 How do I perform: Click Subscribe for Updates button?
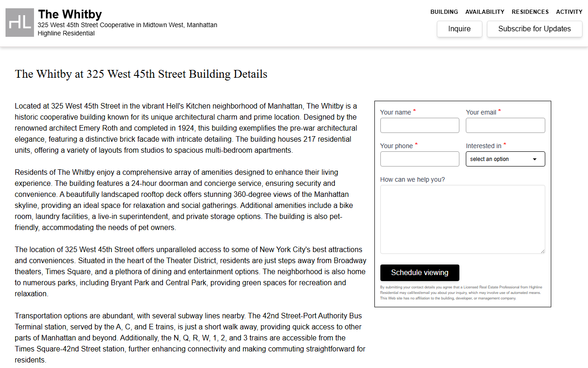click(x=535, y=29)
